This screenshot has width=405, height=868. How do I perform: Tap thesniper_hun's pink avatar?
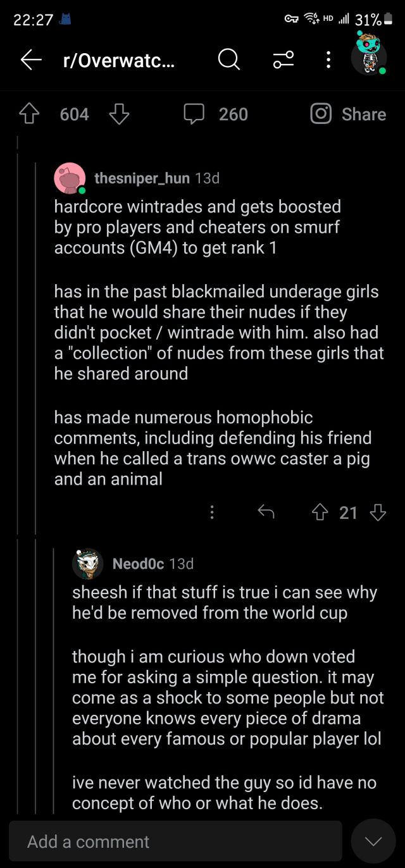click(70, 178)
